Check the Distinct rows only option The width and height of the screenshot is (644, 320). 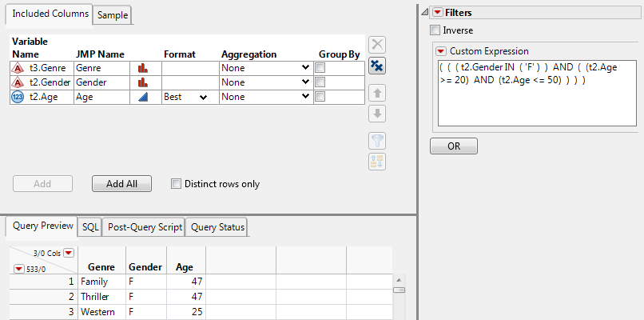176,184
